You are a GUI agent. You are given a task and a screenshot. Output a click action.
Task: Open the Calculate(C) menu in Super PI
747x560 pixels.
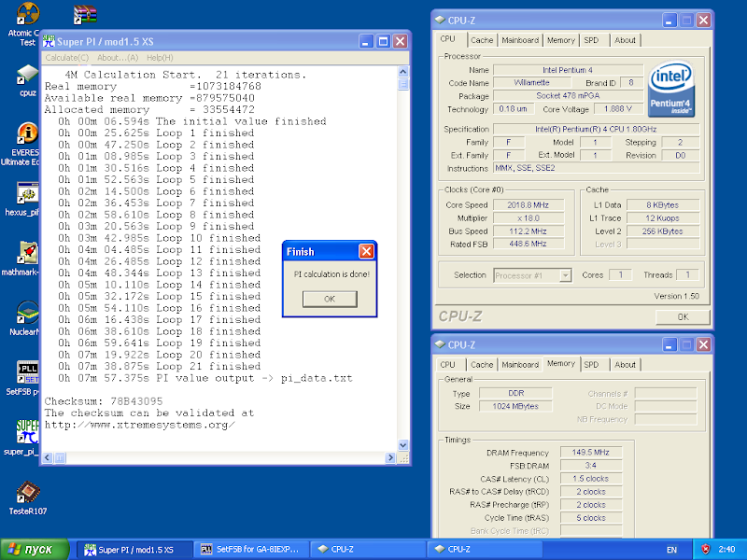pyautogui.click(x=66, y=58)
